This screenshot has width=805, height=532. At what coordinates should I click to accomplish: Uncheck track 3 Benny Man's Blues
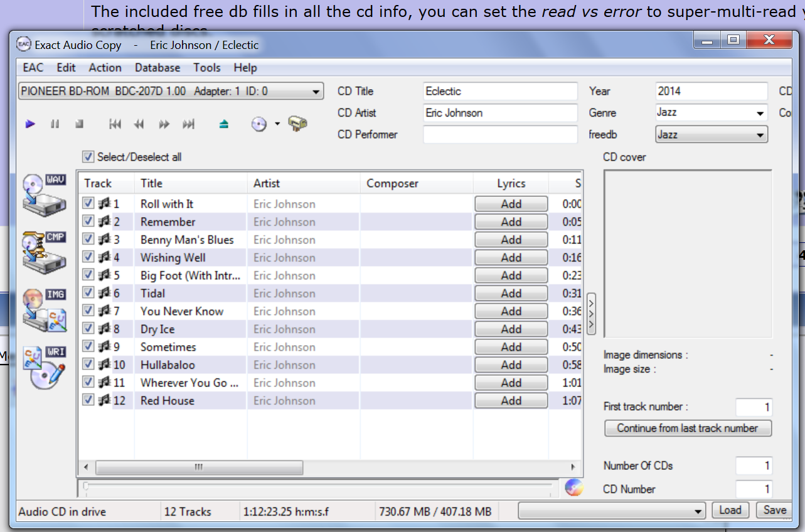click(88, 239)
